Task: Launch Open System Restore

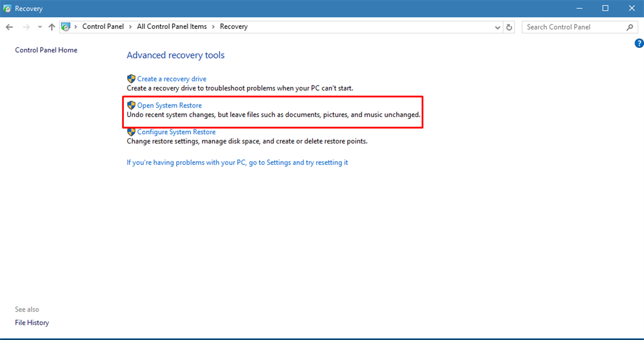Action: click(169, 105)
